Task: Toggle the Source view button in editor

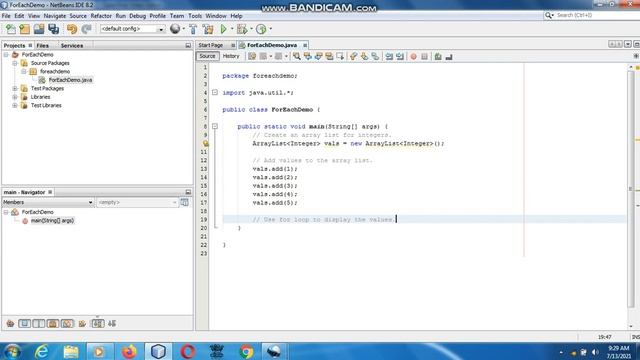Action: [x=207, y=56]
